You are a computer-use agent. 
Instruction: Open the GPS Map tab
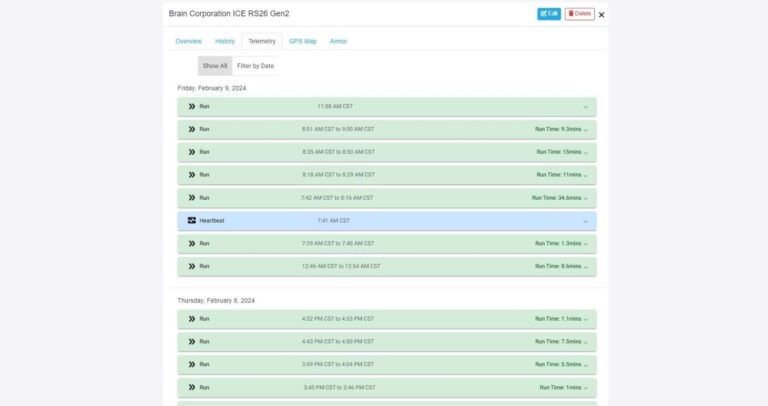pos(302,41)
